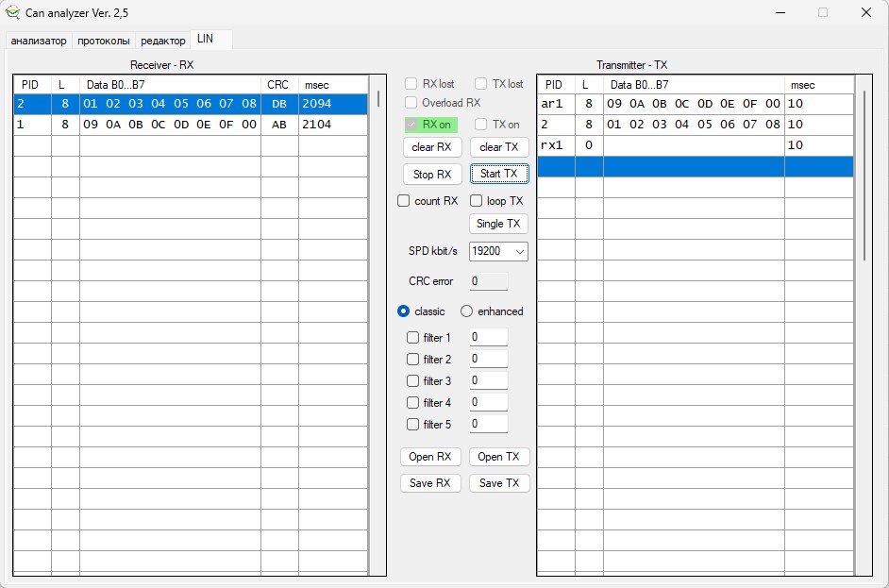Switch to the анализатор tab

click(x=39, y=41)
